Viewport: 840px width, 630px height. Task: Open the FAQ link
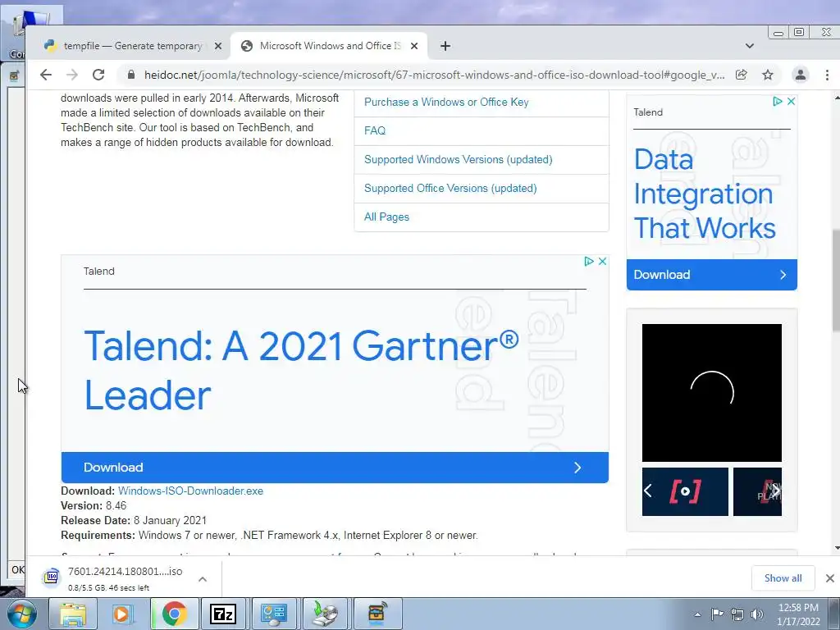[374, 130]
